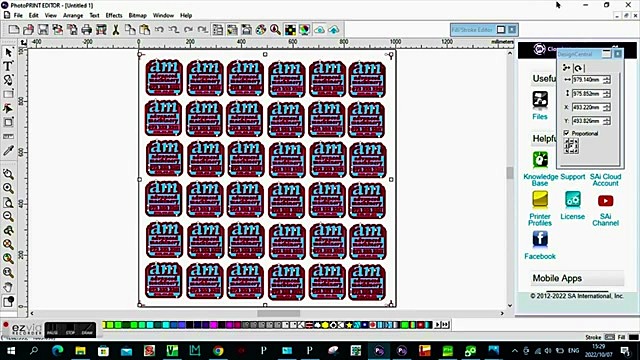
Task: Click the Copy toolbar icon
Action: coord(130,30)
